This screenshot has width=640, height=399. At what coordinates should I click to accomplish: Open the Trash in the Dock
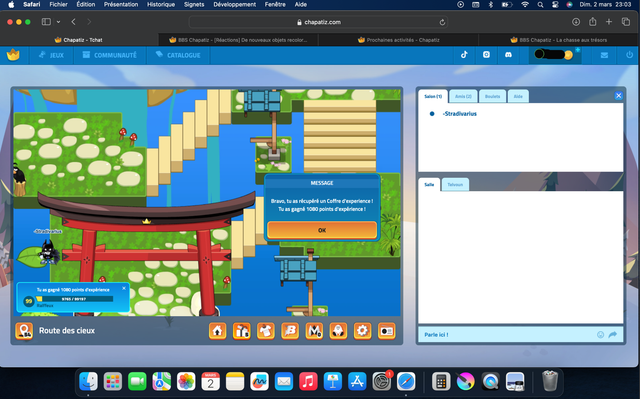550,381
